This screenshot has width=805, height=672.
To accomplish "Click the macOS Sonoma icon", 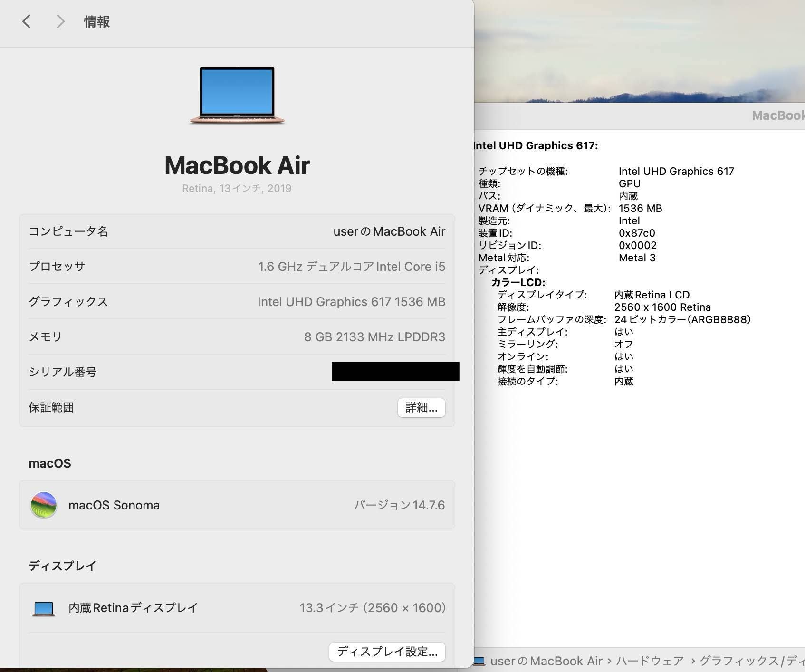I will click(x=43, y=505).
